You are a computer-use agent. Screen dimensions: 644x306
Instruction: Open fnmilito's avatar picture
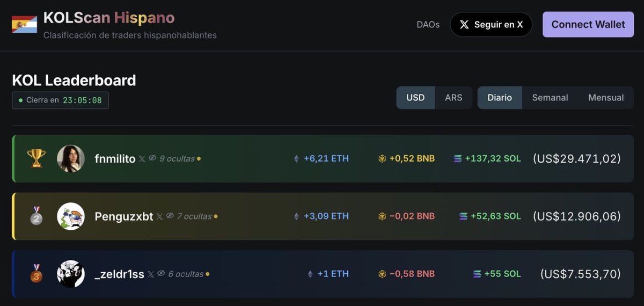click(x=71, y=158)
